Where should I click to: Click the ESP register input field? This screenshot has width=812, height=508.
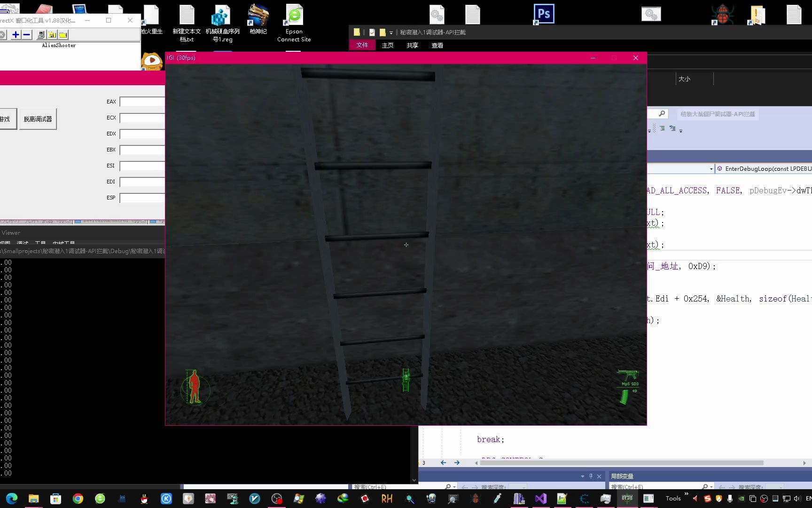point(142,198)
